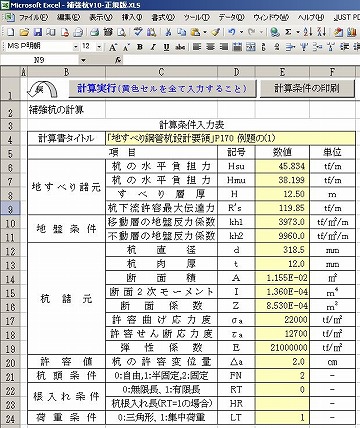Open the font size 12 dropdown

click(99, 47)
